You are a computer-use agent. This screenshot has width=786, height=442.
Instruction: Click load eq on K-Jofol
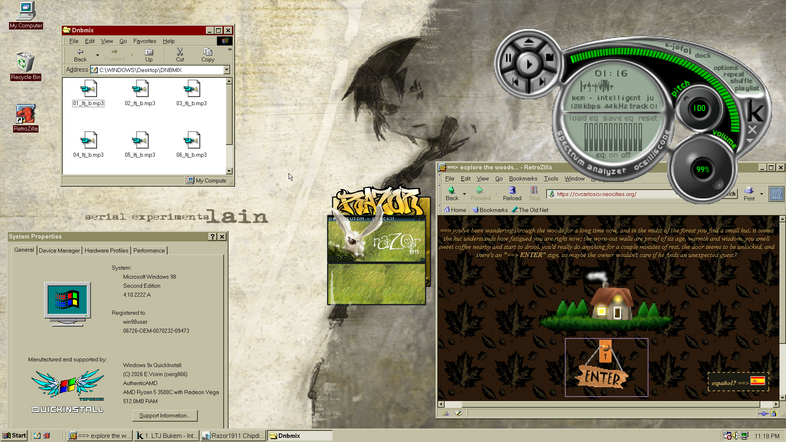pyautogui.click(x=584, y=118)
